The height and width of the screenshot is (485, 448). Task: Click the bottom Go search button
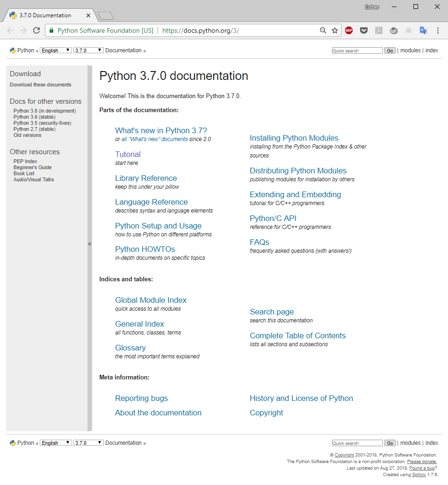(390, 443)
